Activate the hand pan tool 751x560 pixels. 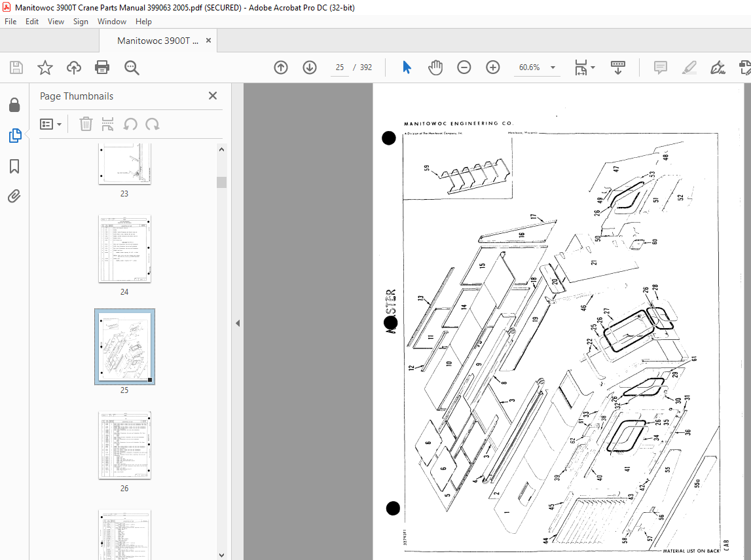(435, 67)
